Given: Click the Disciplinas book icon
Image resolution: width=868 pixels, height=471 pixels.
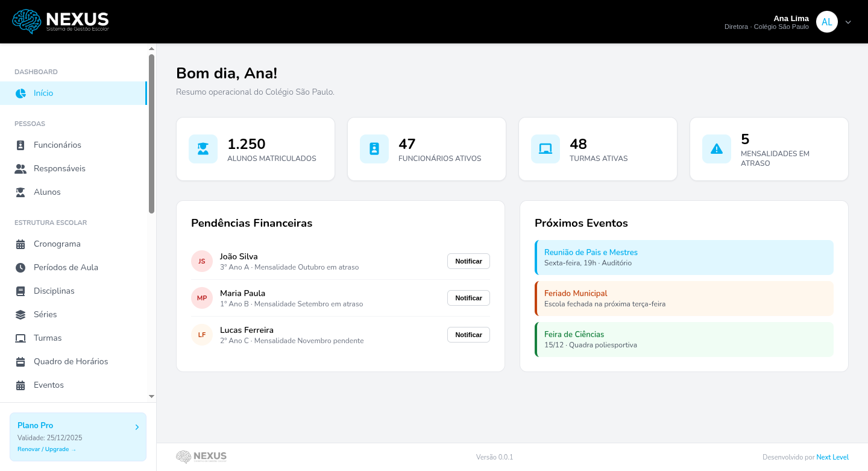Looking at the screenshot, I should (20, 291).
